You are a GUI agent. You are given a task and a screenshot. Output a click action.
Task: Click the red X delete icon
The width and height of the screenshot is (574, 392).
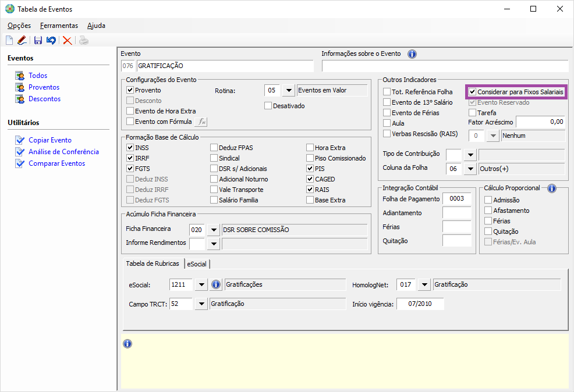click(x=67, y=40)
